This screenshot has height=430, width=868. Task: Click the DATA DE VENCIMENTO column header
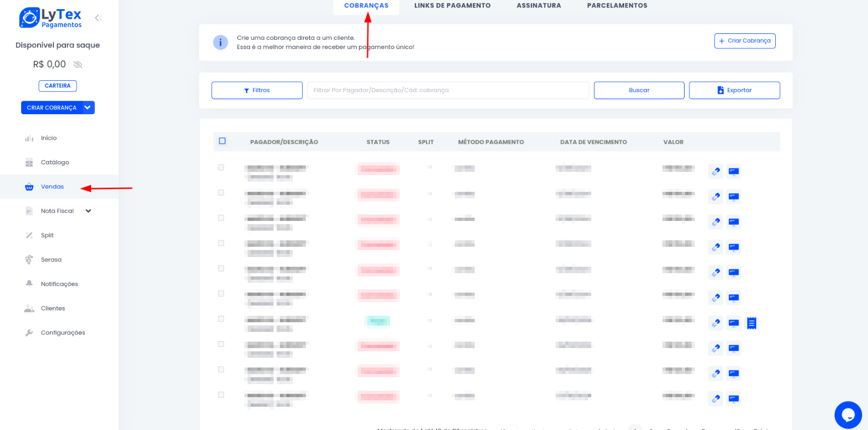pos(593,142)
